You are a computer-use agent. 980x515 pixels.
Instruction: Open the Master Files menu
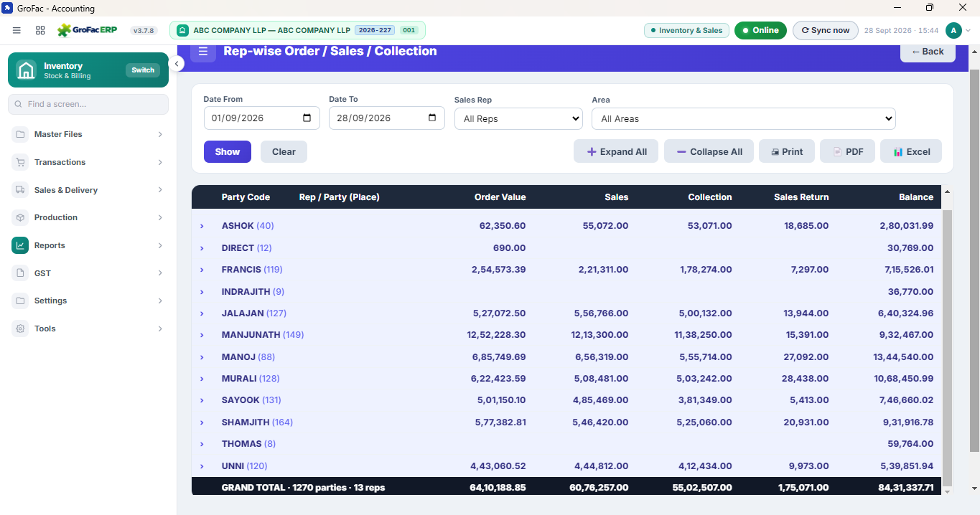tap(88, 134)
